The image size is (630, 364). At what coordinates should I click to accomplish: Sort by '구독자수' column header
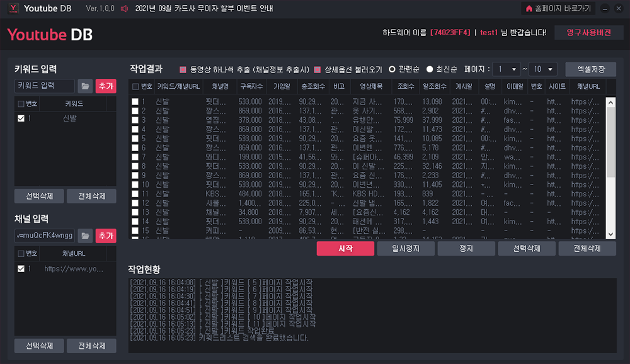(251, 86)
